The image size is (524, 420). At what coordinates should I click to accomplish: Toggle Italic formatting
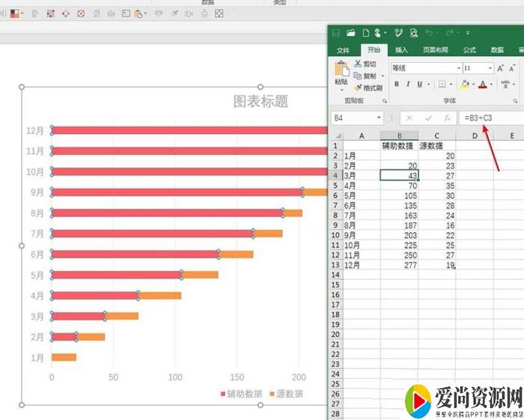click(x=408, y=85)
